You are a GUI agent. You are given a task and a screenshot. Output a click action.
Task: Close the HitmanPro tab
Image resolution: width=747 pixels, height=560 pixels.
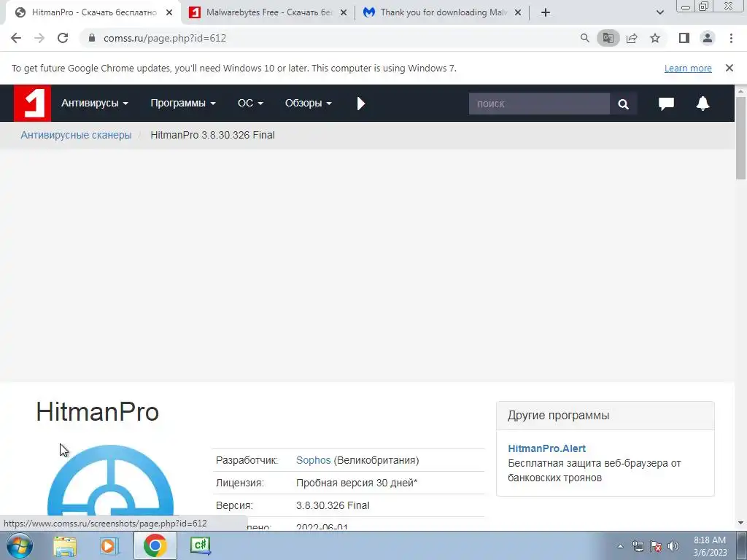point(169,12)
